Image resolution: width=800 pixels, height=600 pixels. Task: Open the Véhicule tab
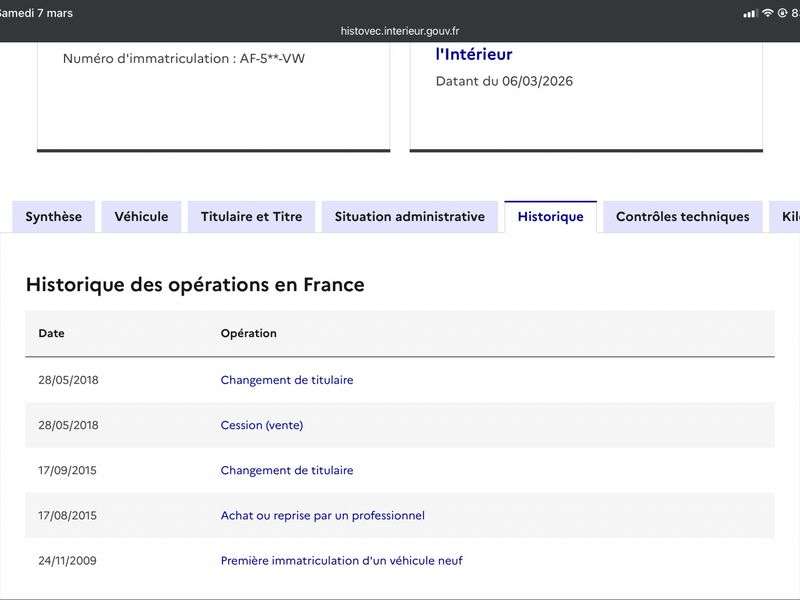click(141, 217)
